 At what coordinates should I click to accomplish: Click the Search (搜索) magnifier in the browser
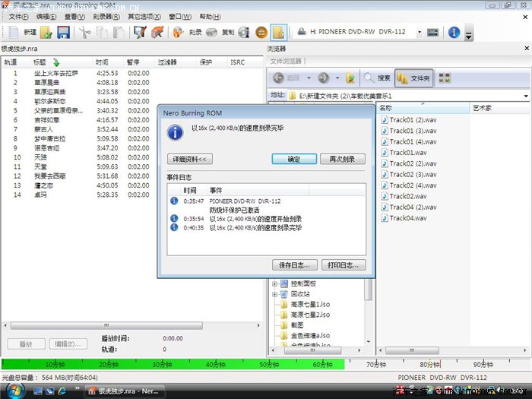pos(377,78)
